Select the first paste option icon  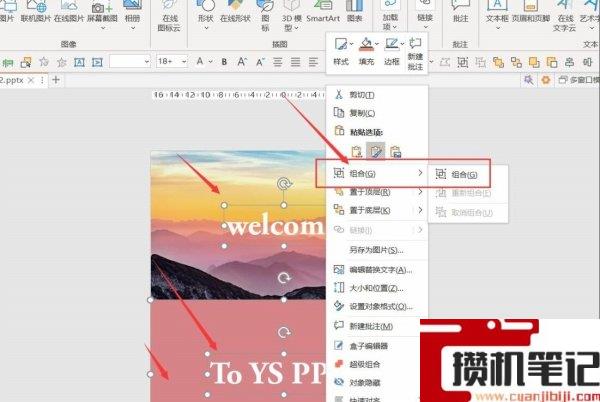tap(356, 151)
